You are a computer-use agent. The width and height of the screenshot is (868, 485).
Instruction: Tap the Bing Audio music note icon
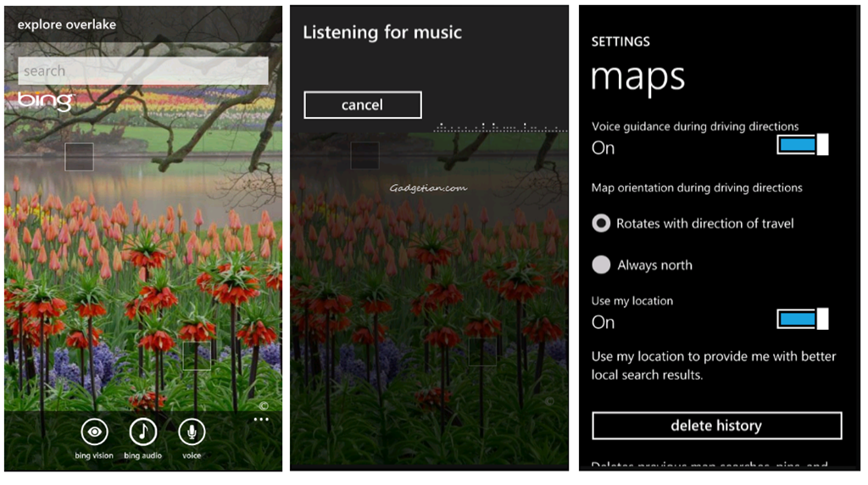tap(143, 432)
